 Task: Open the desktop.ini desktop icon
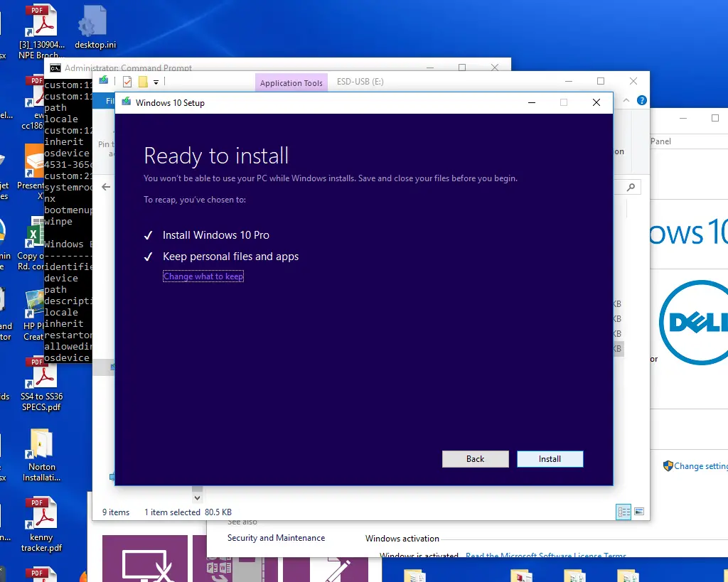(x=95, y=28)
